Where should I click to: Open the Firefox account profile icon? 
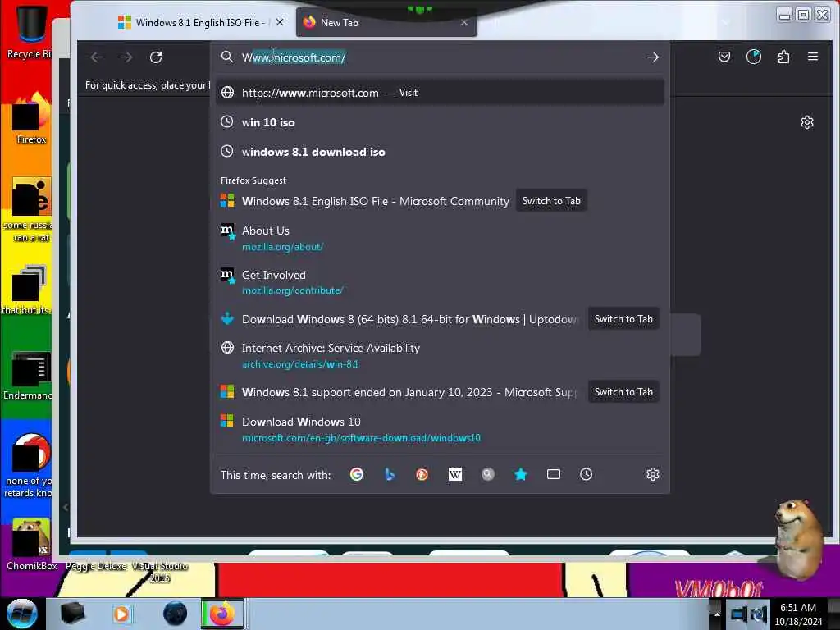754,57
